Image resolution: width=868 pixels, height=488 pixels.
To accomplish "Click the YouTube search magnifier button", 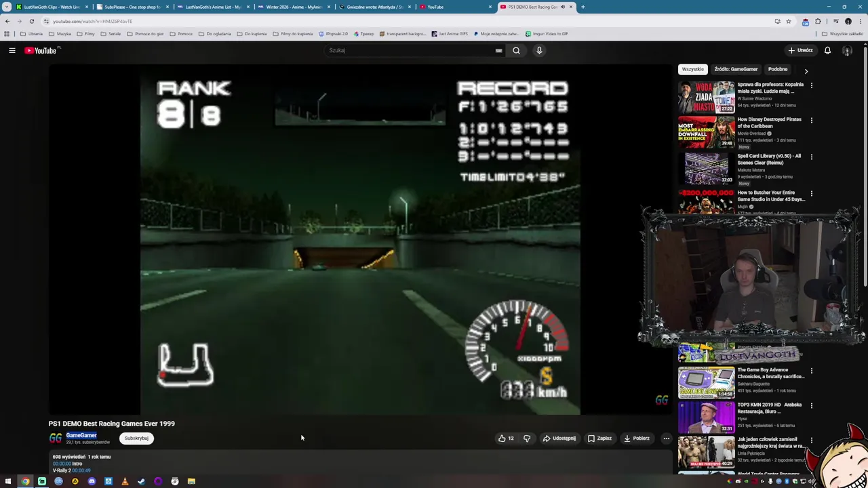I will point(516,50).
